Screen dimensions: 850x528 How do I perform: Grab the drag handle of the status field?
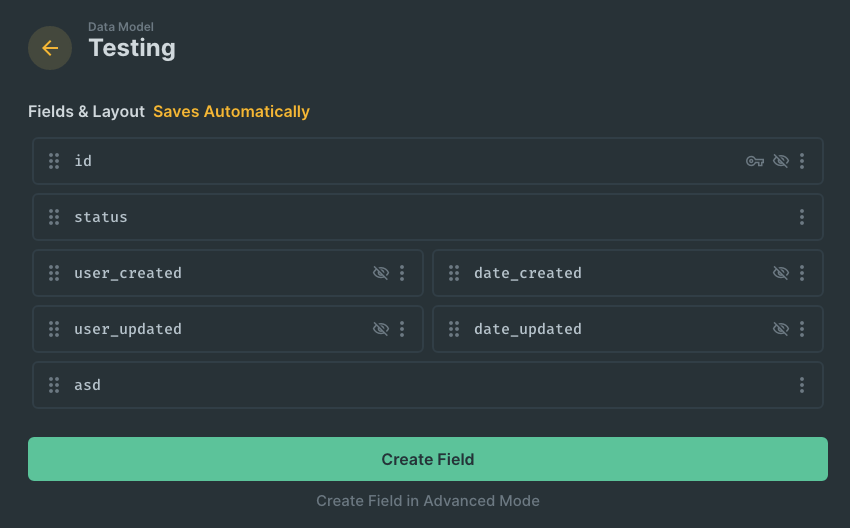pos(54,217)
